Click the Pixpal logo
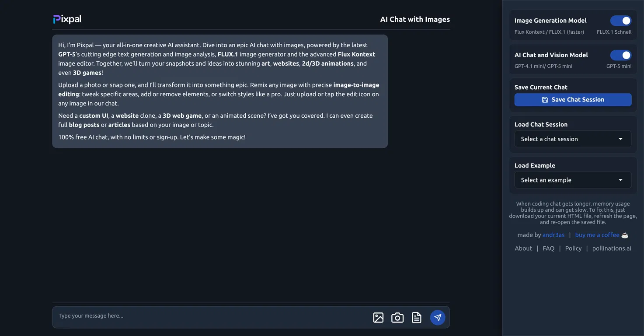 pos(67,19)
